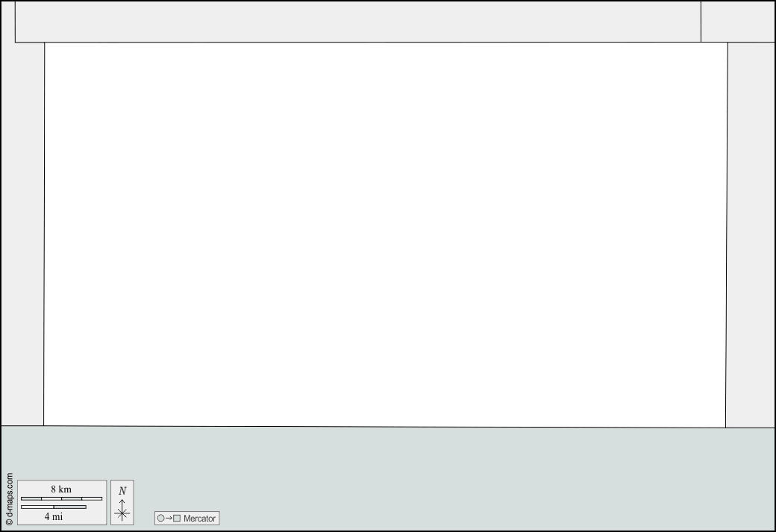Viewport: 776px width, 532px height.
Task: Open the d-maps.com copyright link
Action: point(9,499)
